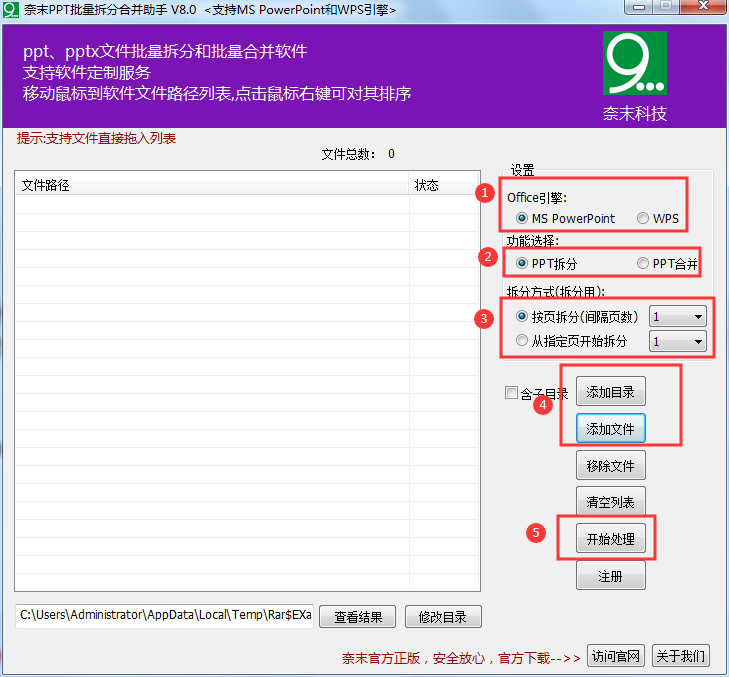The width and height of the screenshot is (729, 677).
Task: Open the 间隔页数 interval dropdown
Action: click(x=678, y=316)
